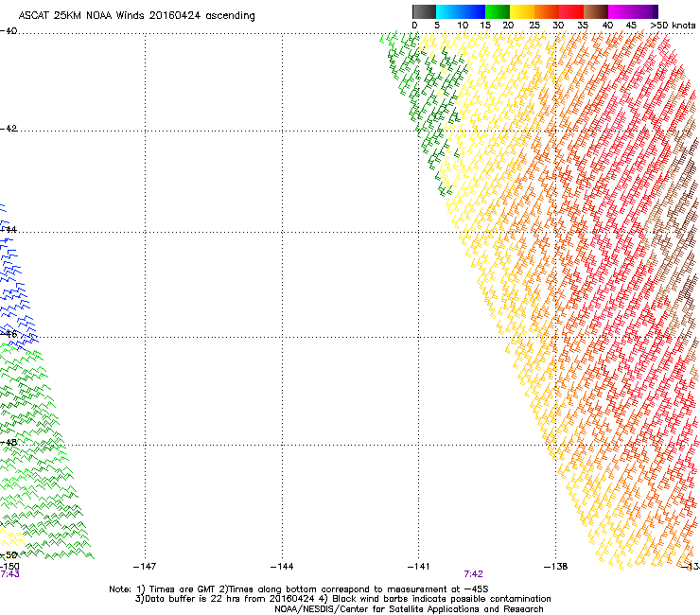Click the latitude label -44
Viewport: 700px width, 615px height.
[x=9, y=230]
